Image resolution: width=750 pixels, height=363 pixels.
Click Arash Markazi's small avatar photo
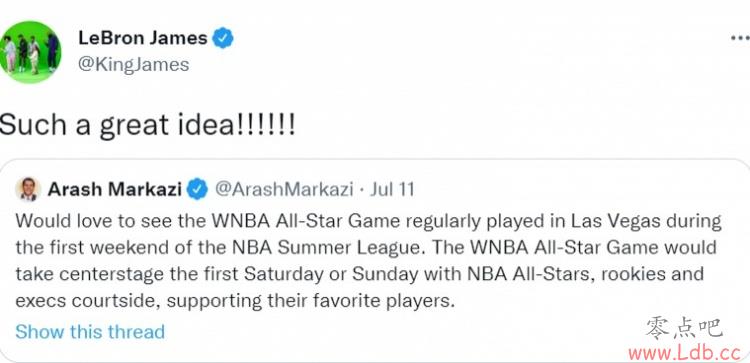(28, 189)
